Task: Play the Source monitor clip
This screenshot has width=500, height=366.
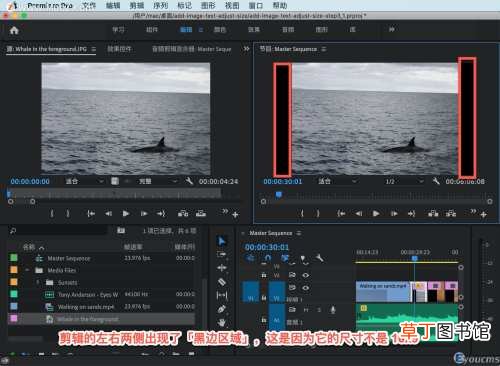Action: click(x=126, y=213)
